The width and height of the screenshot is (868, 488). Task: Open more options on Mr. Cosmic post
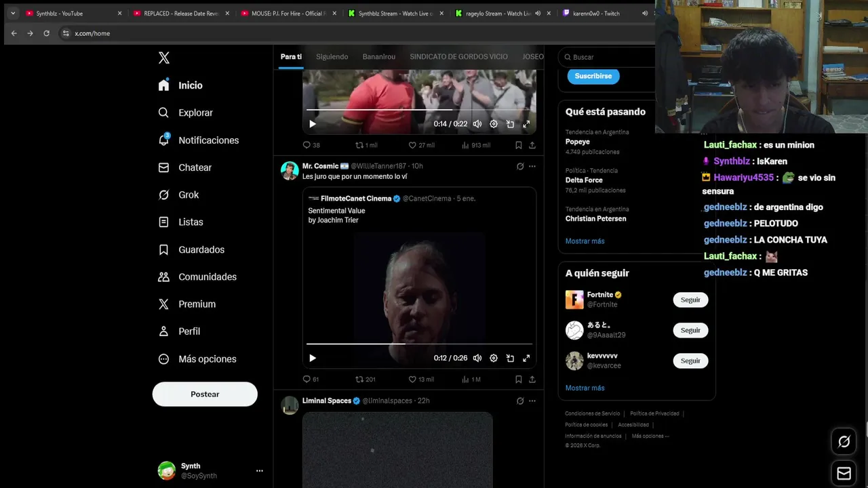(532, 166)
